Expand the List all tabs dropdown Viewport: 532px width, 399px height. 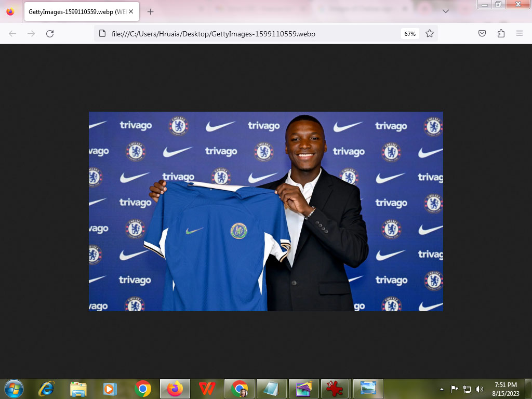tap(446, 11)
